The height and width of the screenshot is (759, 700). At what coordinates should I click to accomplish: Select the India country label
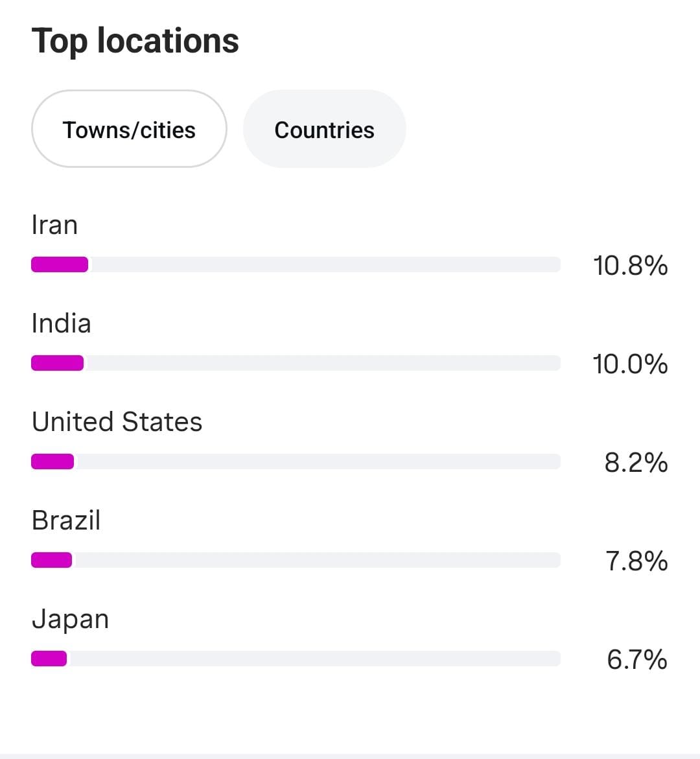[x=61, y=323]
